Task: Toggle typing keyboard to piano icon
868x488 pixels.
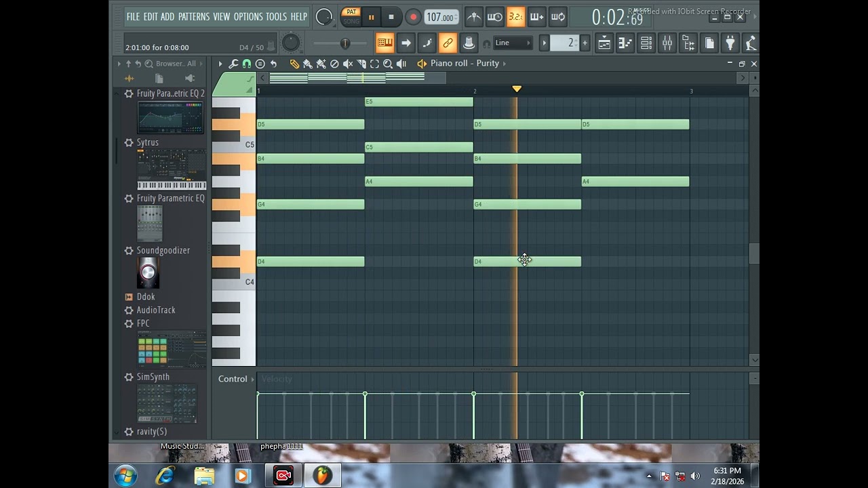Action: pyautogui.click(x=385, y=43)
